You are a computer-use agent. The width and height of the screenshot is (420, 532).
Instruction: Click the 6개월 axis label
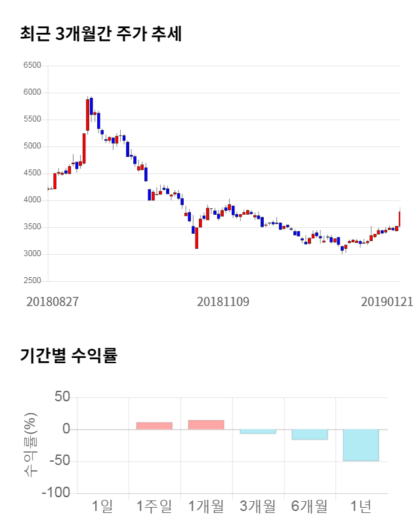coord(310,506)
